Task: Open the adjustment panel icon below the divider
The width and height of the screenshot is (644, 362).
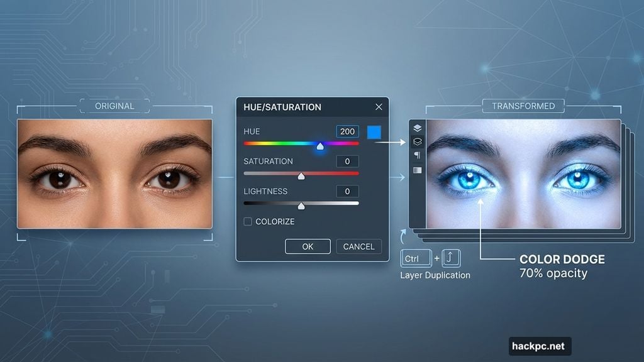Action: [x=417, y=169]
